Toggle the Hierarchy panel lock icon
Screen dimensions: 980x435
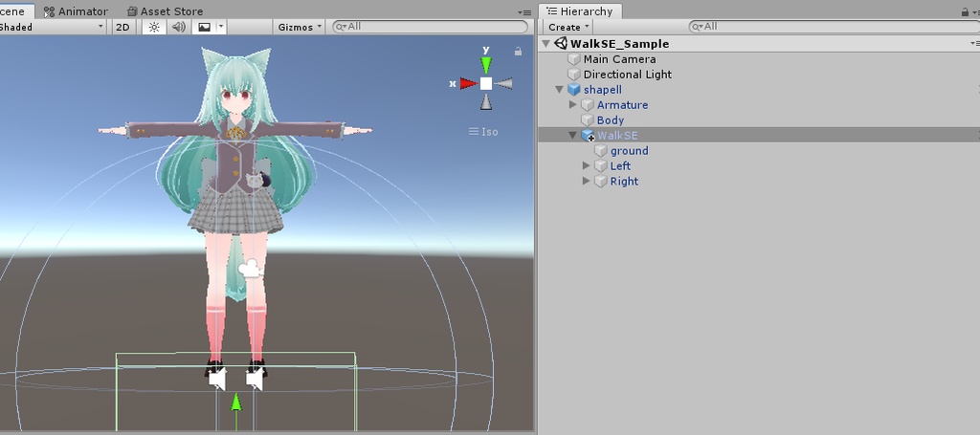click(966, 11)
